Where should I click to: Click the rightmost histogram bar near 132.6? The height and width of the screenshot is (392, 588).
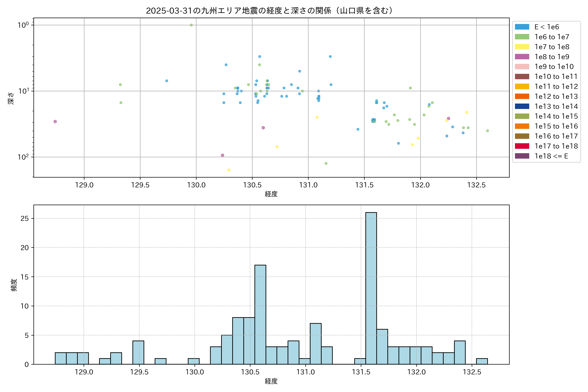pyautogui.click(x=482, y=361)
